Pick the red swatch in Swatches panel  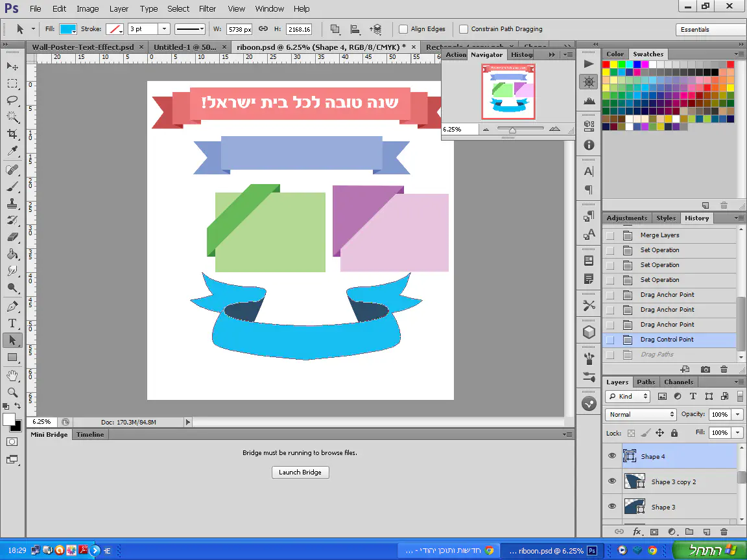coord(606,65)
